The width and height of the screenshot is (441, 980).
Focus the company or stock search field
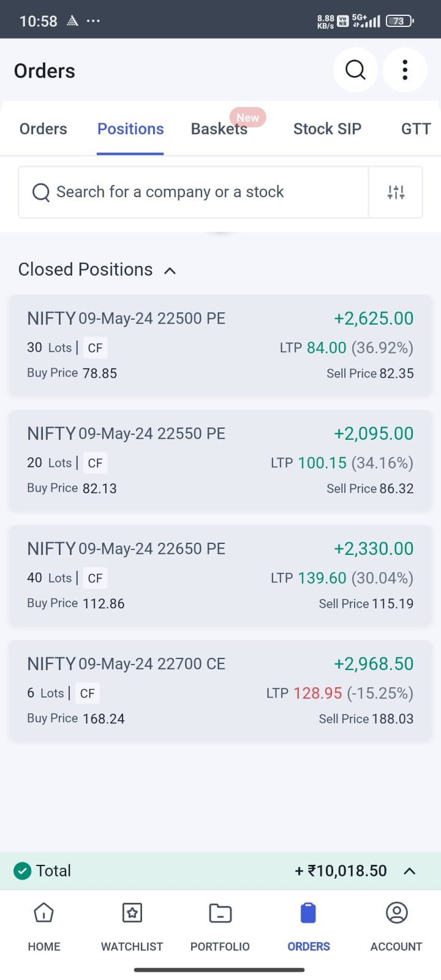(x=193, y=192)
